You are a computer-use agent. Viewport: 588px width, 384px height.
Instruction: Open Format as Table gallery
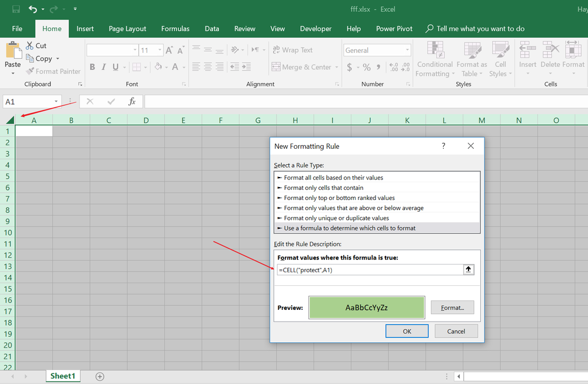(x=471, y=59)
